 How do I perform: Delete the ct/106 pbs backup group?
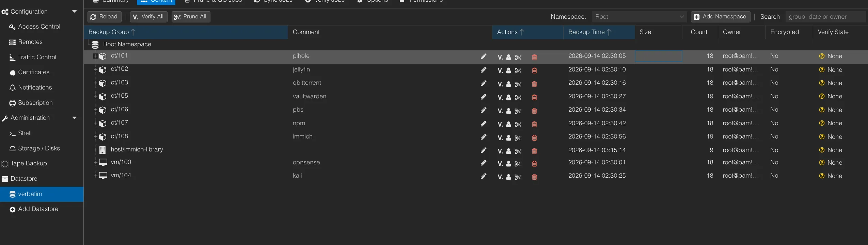(534, 111)
